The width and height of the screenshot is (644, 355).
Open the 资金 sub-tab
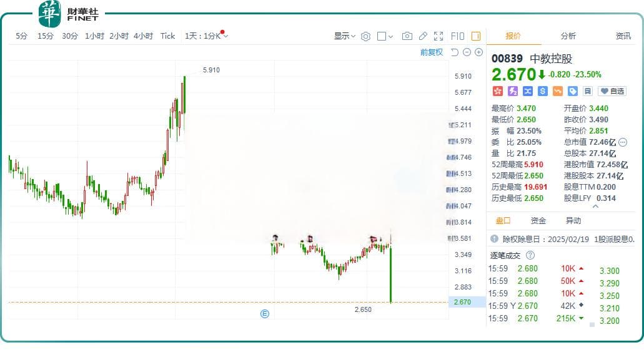[538, 221]
